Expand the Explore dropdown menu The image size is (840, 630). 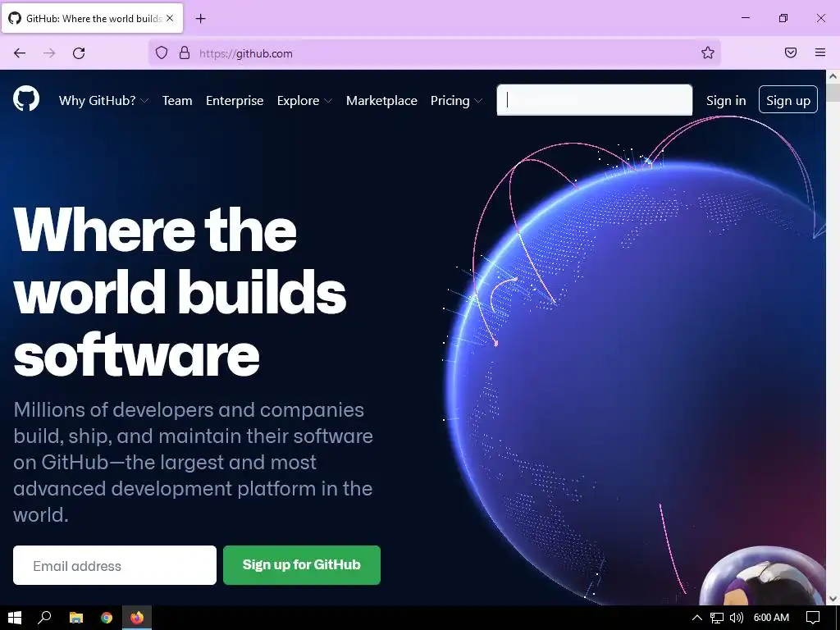[x=304, y=101]
